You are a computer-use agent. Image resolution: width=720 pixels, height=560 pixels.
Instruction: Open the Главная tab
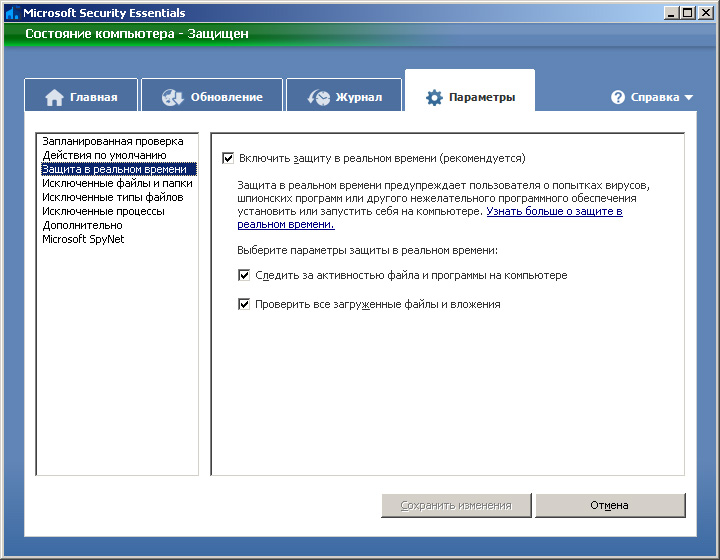(x=81, y=95)
